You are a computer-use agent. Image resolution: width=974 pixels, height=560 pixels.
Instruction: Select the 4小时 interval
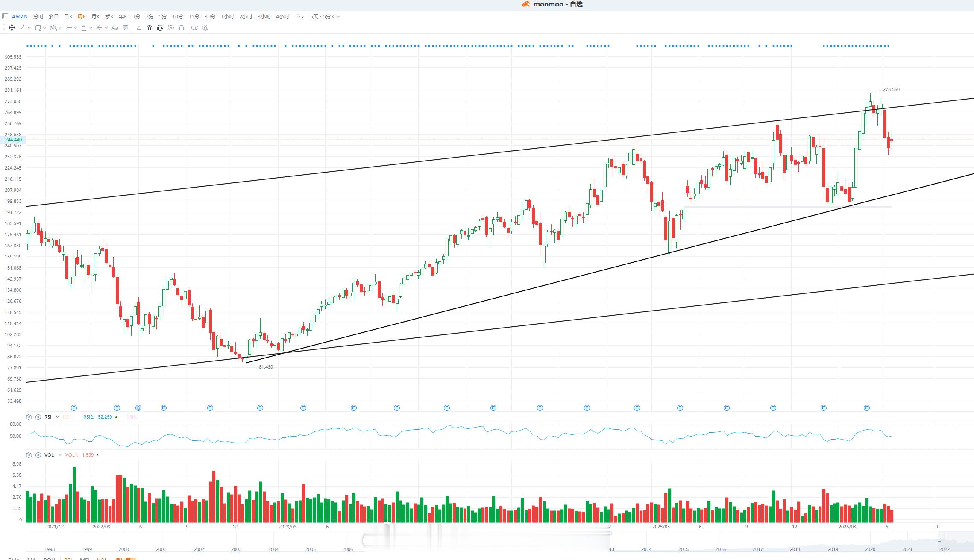coord(282,16)
